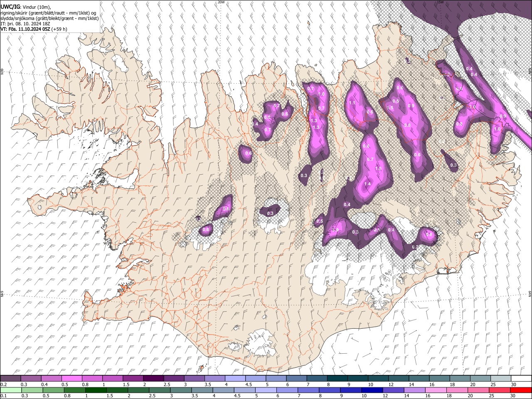Click the 'VT: Fös. 11.10.2024 05Z' valid time

[25, 29]
